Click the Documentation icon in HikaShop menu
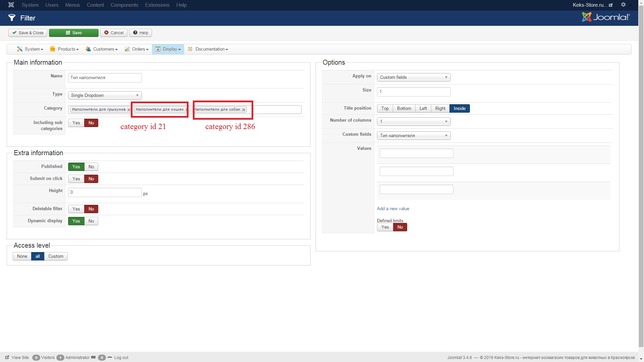644x362 pixels. coord(190,49)
